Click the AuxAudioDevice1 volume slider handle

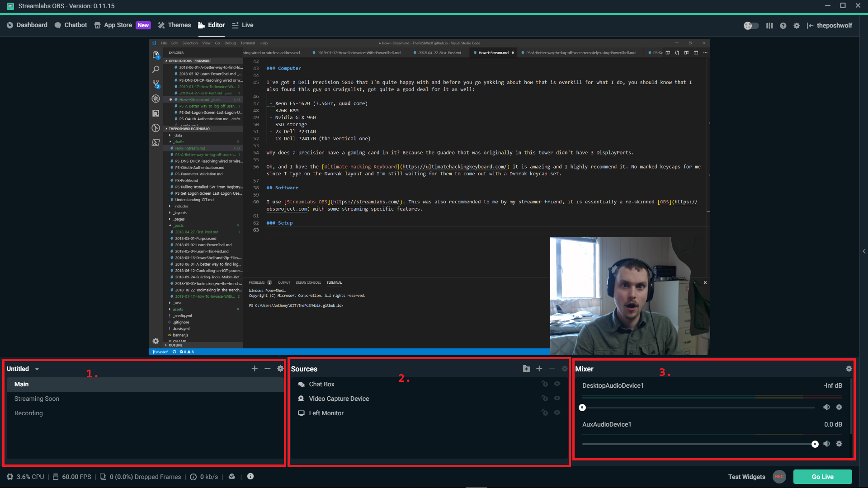815,444
